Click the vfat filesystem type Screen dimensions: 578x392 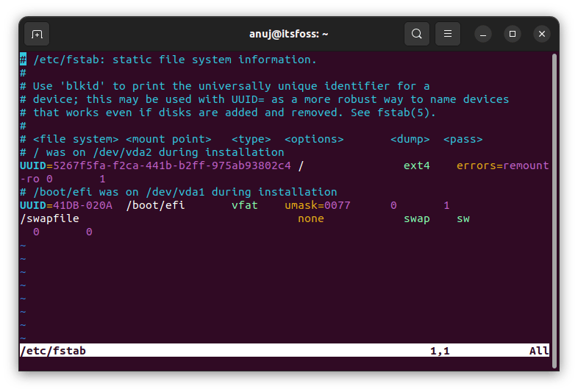[x=244, y=205]
